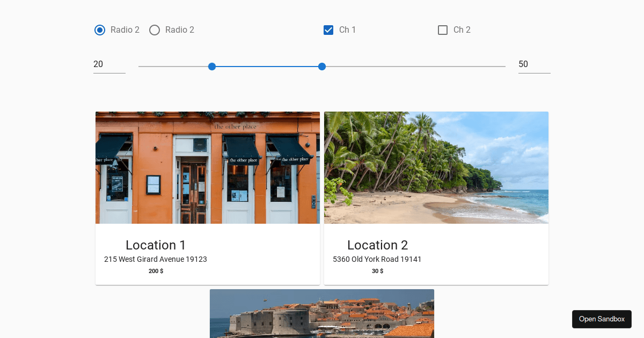Click the address 215 West Girard Avenue 19123

(x=155, y=259)
